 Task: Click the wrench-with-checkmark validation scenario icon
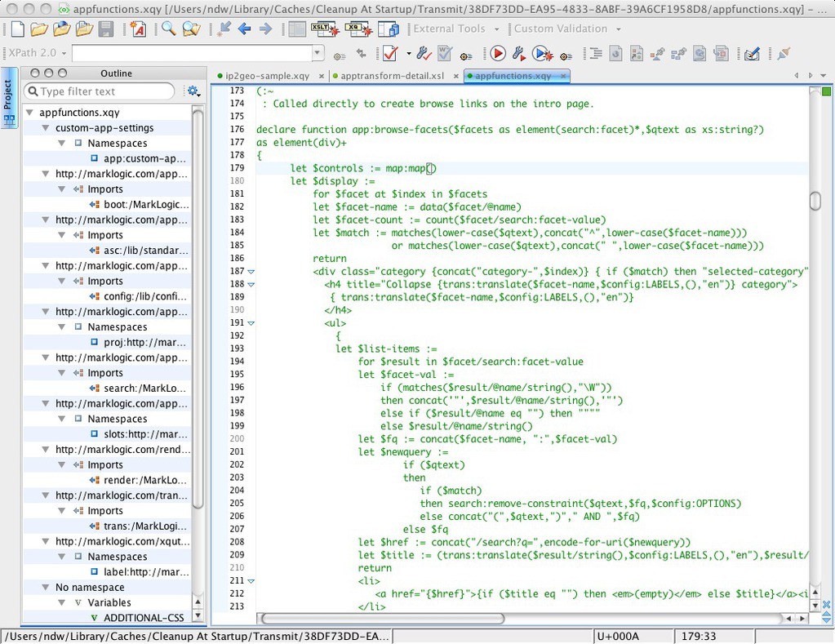(x=424, y=53)
